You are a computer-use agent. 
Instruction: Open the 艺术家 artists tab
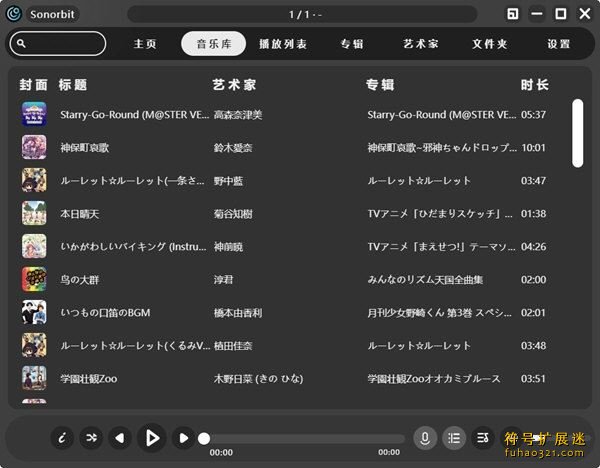(x=421, y=44)
